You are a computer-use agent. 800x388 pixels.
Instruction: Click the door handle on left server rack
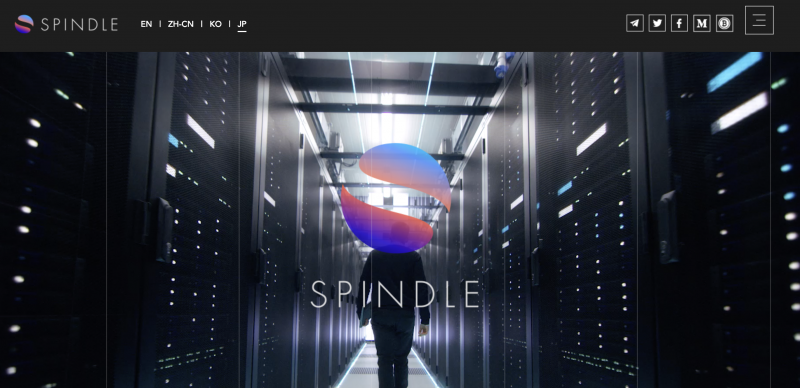164,230
